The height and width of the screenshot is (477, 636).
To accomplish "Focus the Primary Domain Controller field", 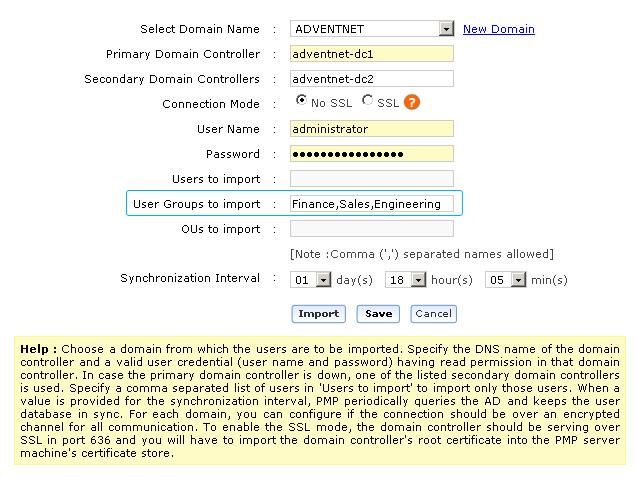I will tap(372, 54).
